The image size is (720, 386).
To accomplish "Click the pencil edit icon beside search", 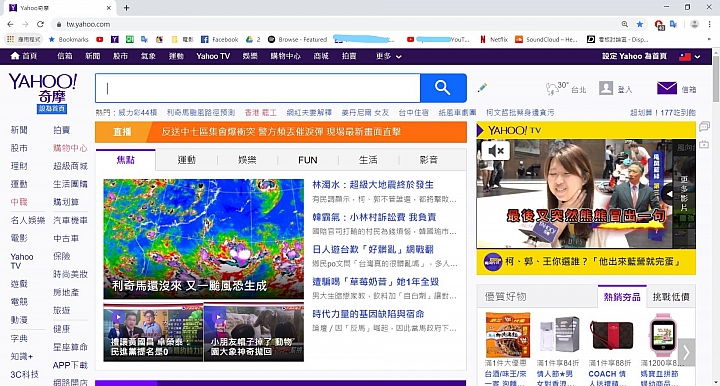I will (x=482, y=88).
